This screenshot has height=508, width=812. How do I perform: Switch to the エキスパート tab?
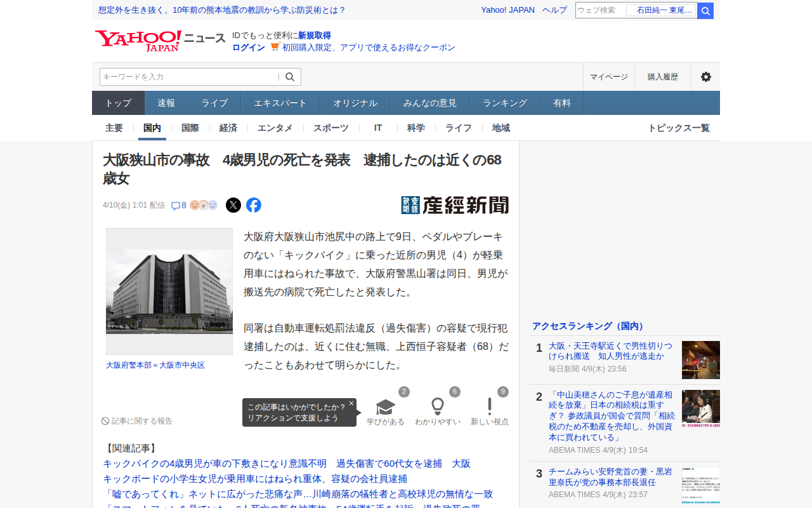pos(280,103)
